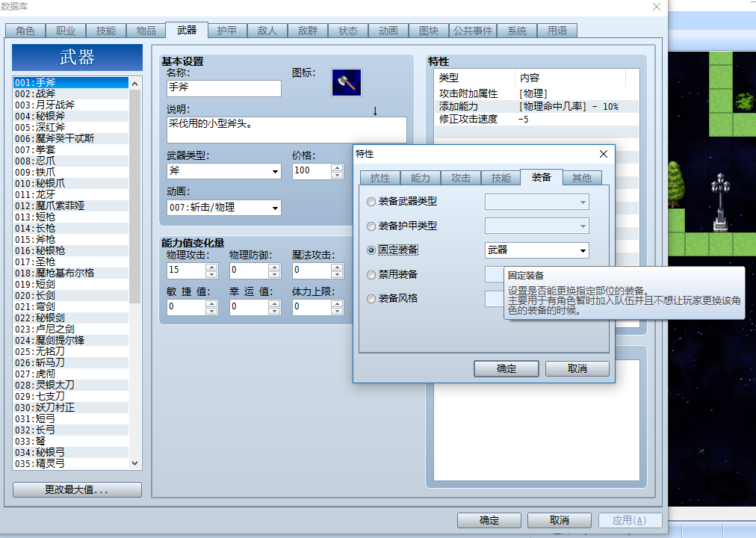Select weapon 035:精灵弓 in the list
The image size is (756, 538).
71,464
